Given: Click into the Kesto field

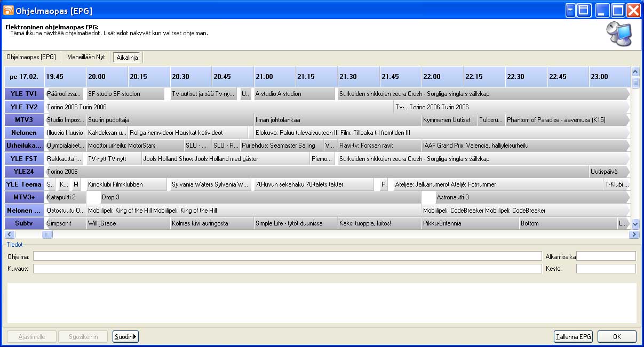Looking at the screenshot, I should tap(606, 269).
